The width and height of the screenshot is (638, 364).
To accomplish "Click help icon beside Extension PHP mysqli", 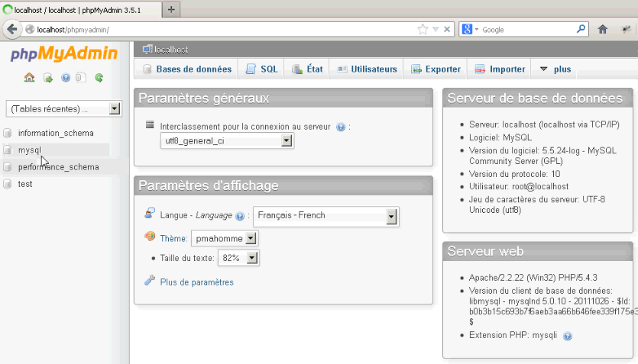I will [x=568, y=336].
